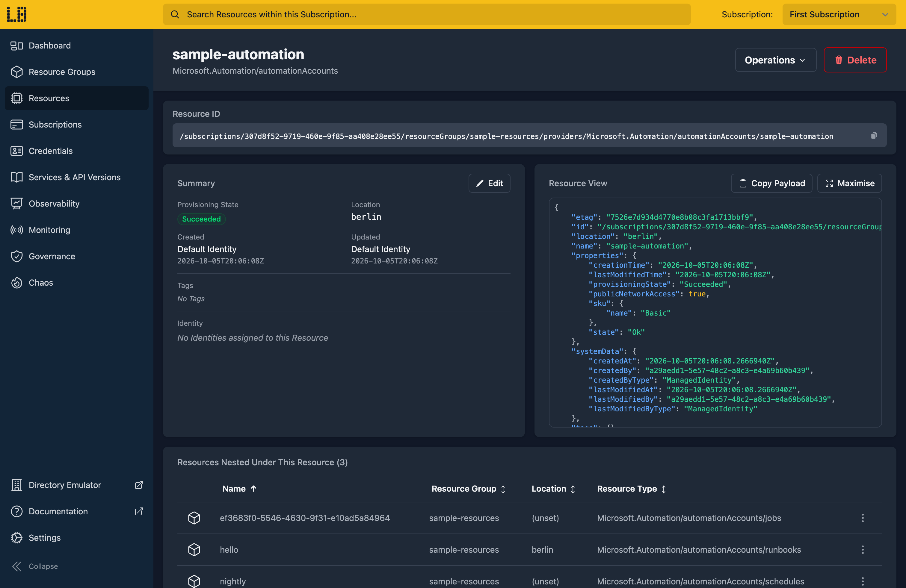This screenshot has height=588, width=906.
Task: Go to the Monitoring page
Action: (x=76, y=230)
